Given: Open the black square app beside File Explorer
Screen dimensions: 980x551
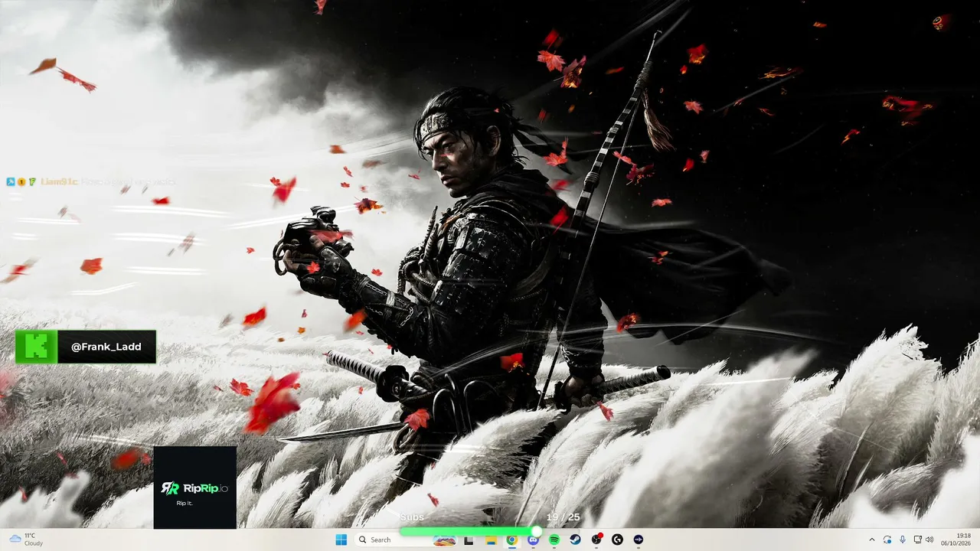Looking at the screenshot, I should pos(469,540).
